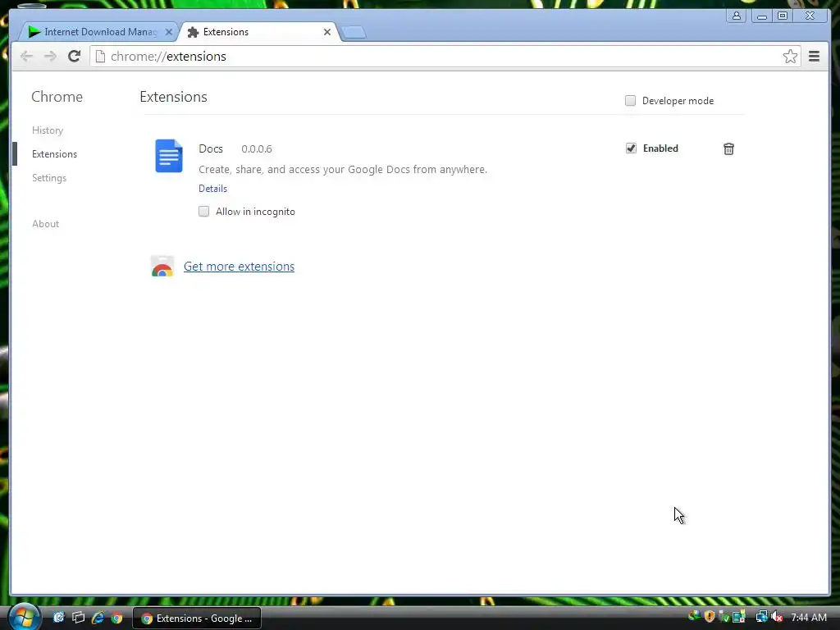Screen dimensions: 840x630
Task: Launch Chrome from quick launch
Action: point(116,618)
